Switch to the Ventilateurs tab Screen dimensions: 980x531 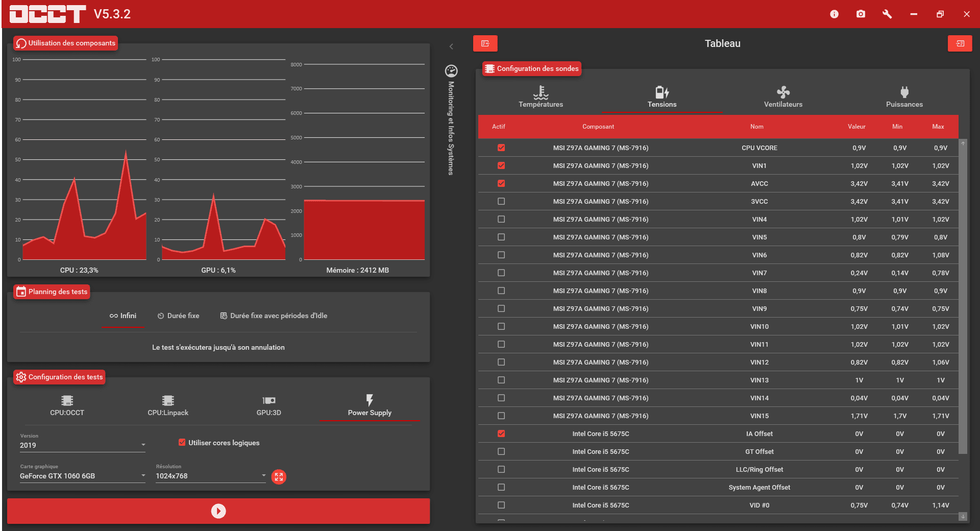pos(783,97)
